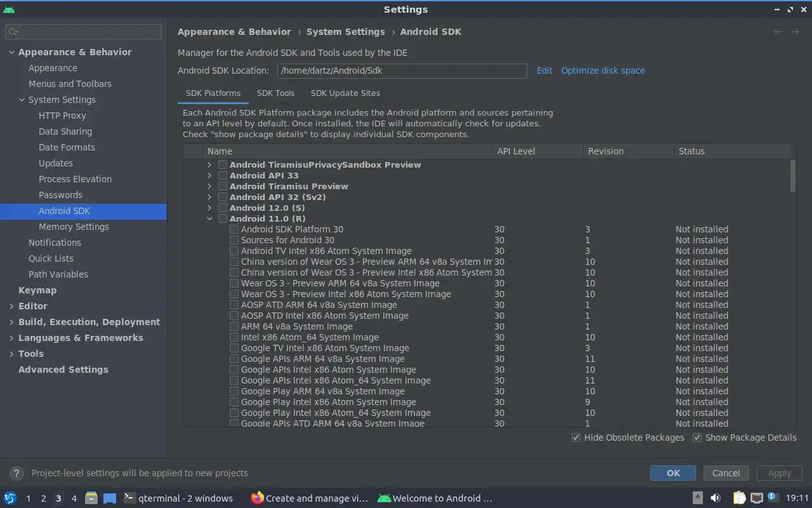Screen dimensions: 812x508
Task: Collapse Appearance & Behavior tree section
Action: click(11, 52)
